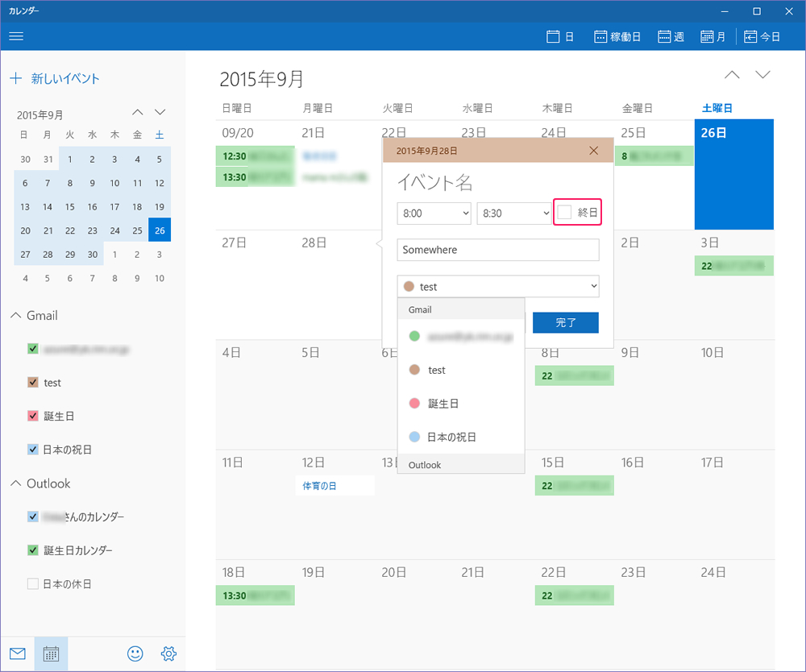Viewport: 806px width, 672px height.
Task: Open the 22 event on 8日
Action: (575, 375)
